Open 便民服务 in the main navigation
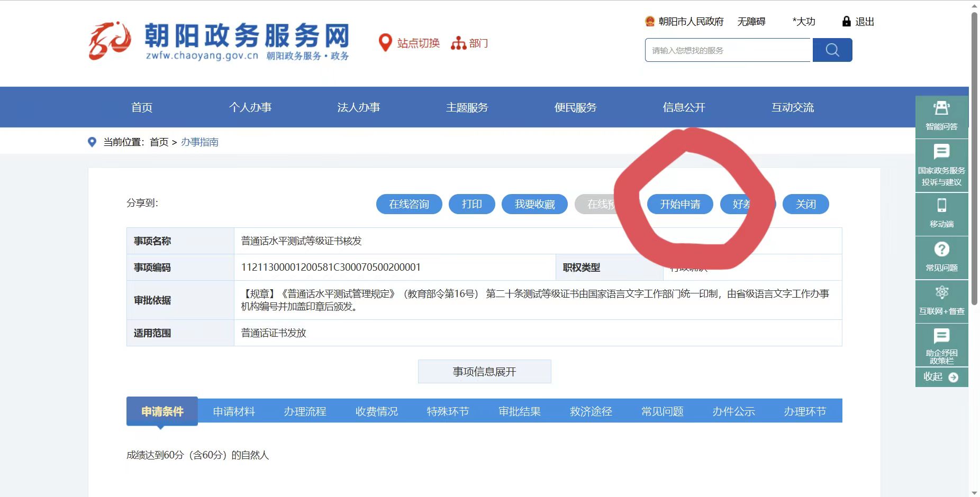Viewport: 980px width, 497px height. point(576,107)
